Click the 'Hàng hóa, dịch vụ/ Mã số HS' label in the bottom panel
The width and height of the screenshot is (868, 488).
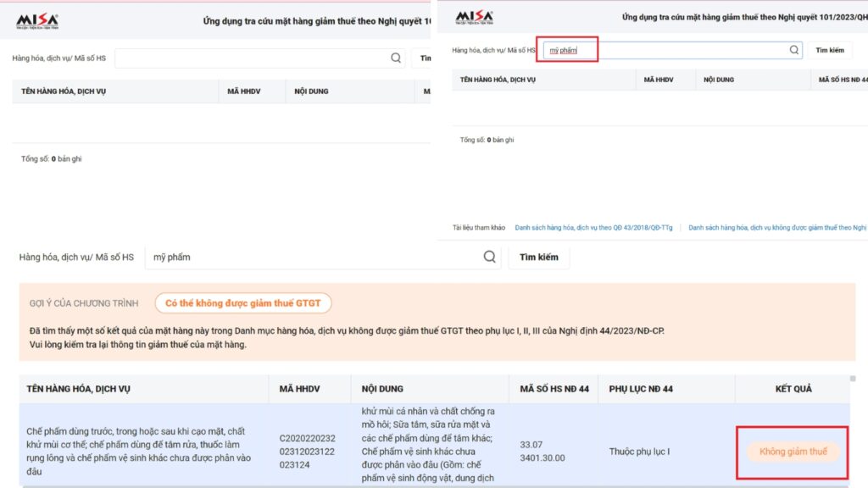click(76, 258)
